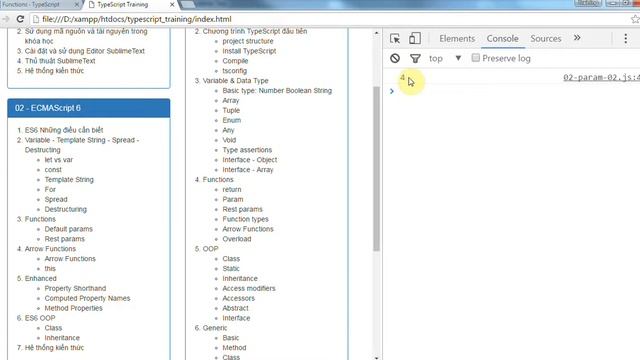Open the project structure link
Screen dimensions: 640x360
[248, 41]
